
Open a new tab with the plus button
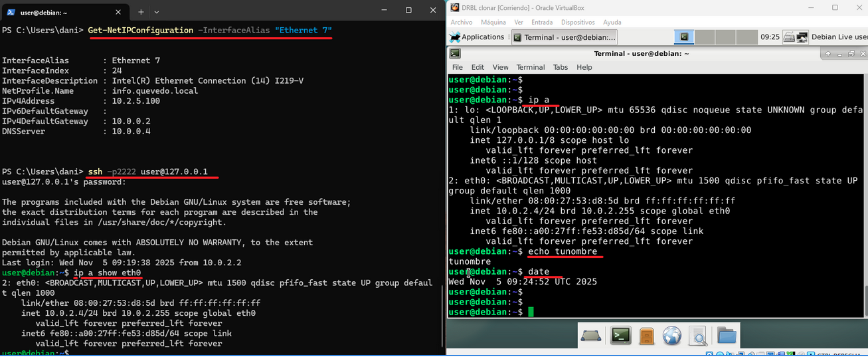pyautogui.click(x=141, y=12)
